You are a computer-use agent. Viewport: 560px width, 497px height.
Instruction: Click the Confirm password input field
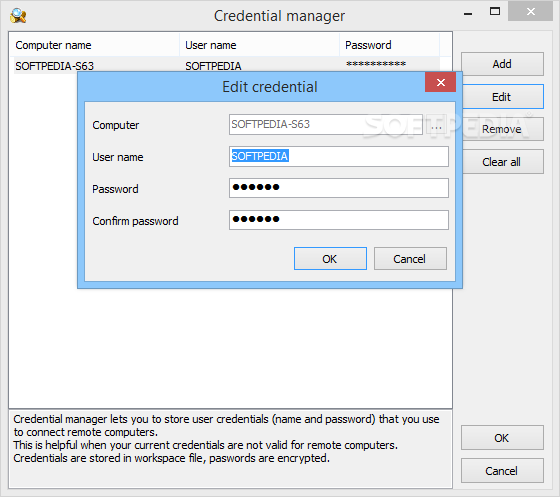(339, 220)
